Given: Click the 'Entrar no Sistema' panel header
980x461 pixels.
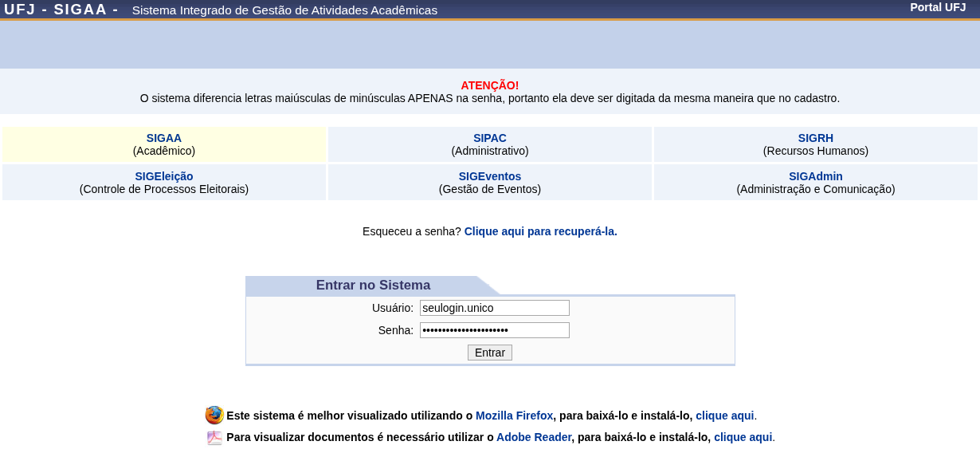Looking at the screenshot, I should [373, 286].
